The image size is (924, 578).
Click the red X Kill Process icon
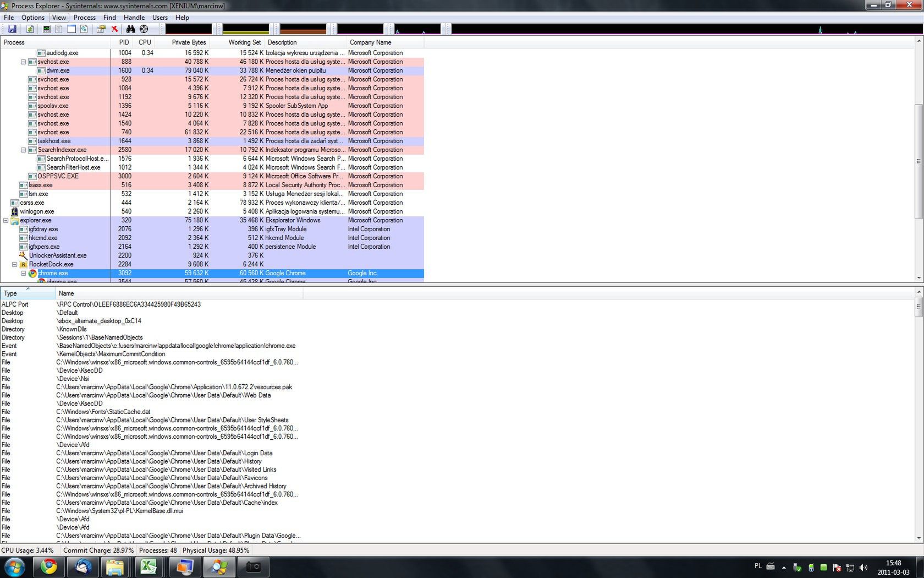tap(114, 29)
